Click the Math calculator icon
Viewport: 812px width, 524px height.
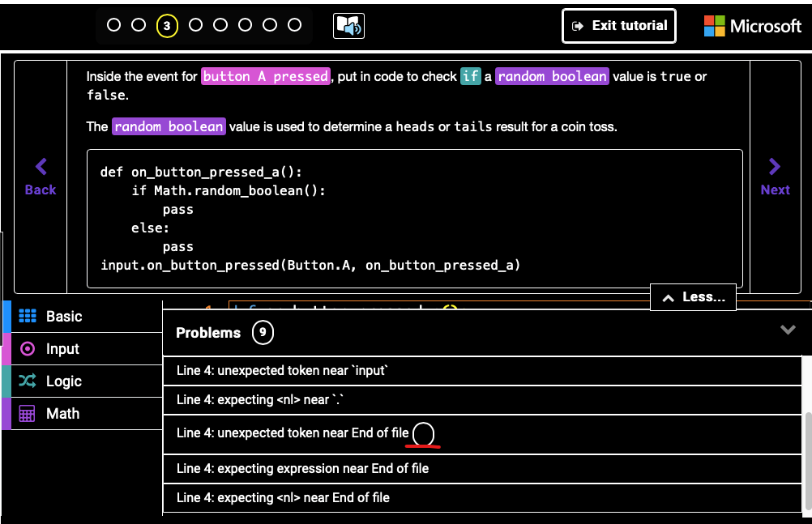pos(27,414)
